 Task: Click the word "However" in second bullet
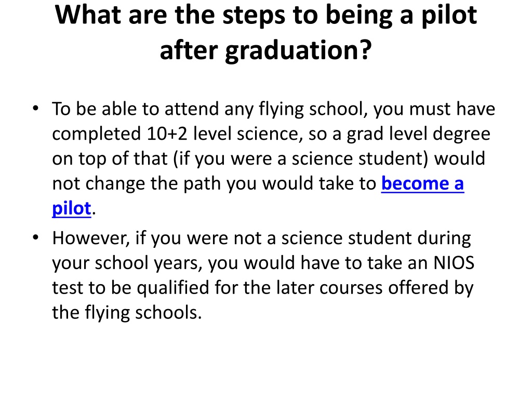[90, 238]
